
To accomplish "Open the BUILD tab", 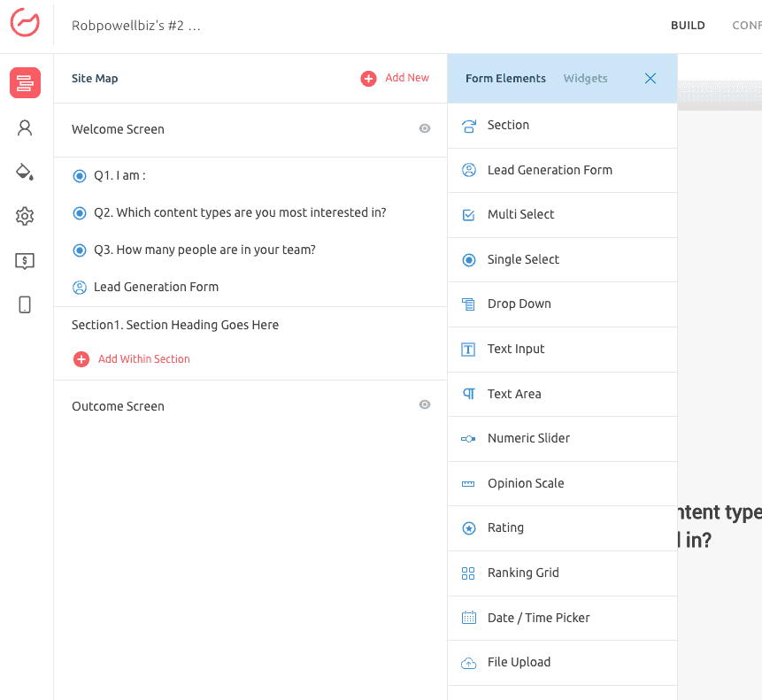I will [688, 26].
